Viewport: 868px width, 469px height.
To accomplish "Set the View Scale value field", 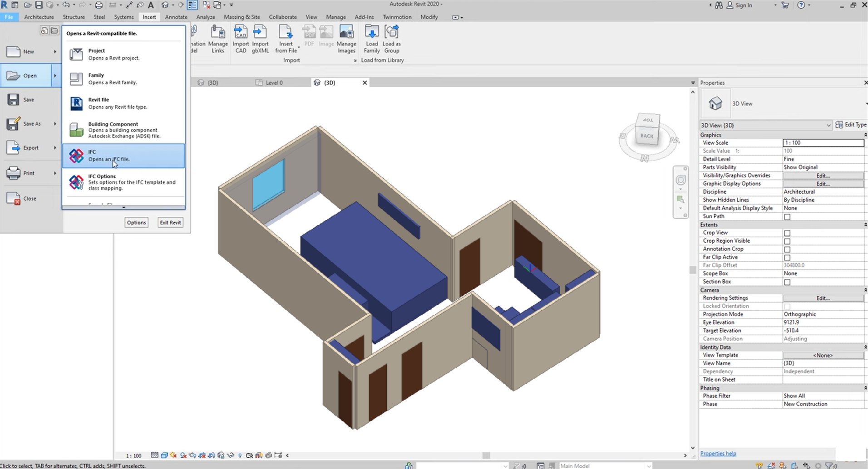I will pyautogui.click(x=823, y=142).
